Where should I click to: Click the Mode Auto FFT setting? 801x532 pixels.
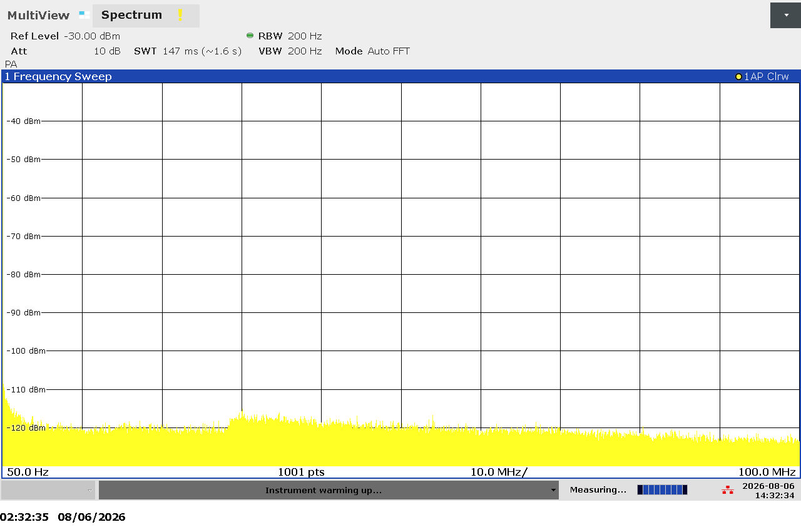tap(372, 51)
